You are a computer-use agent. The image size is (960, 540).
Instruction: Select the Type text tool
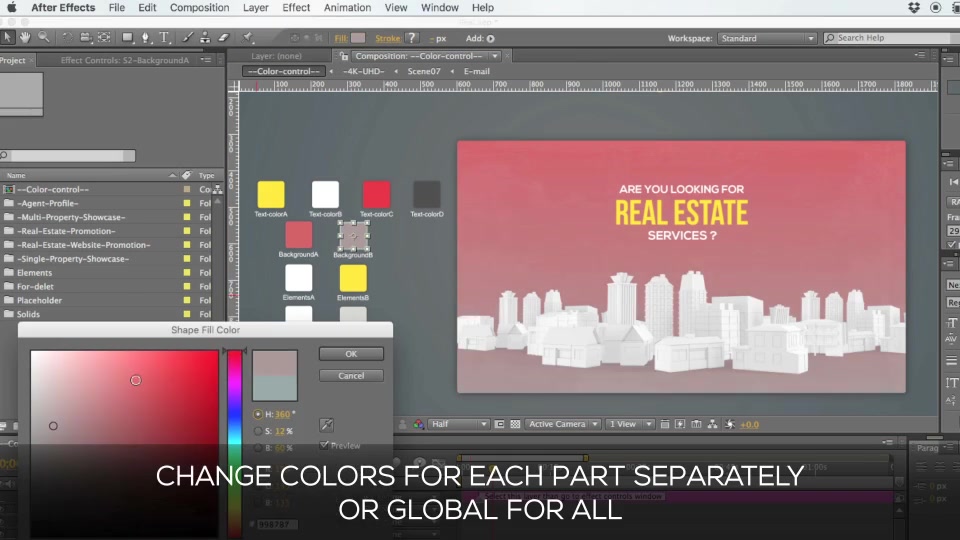pyautogui.click(x=164, y=37)
